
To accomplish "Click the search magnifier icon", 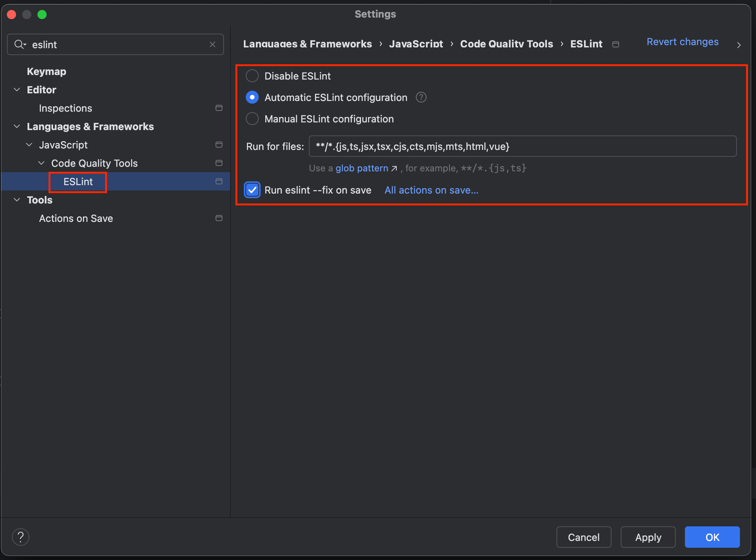I will [x=19, y=44].
